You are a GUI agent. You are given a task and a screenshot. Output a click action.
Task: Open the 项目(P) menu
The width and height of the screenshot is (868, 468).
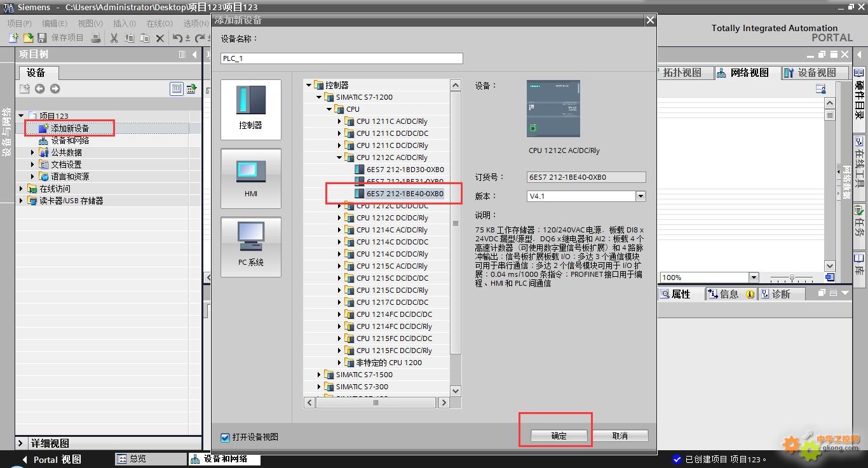[x=19, y=23]
